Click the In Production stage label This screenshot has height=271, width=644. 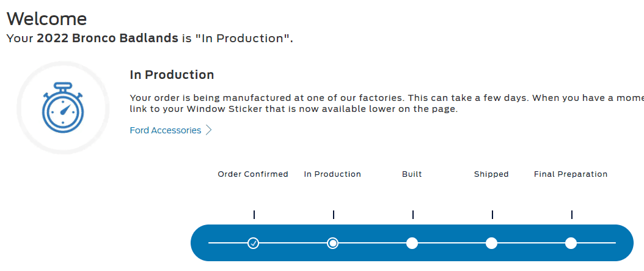tap(332, 174)
